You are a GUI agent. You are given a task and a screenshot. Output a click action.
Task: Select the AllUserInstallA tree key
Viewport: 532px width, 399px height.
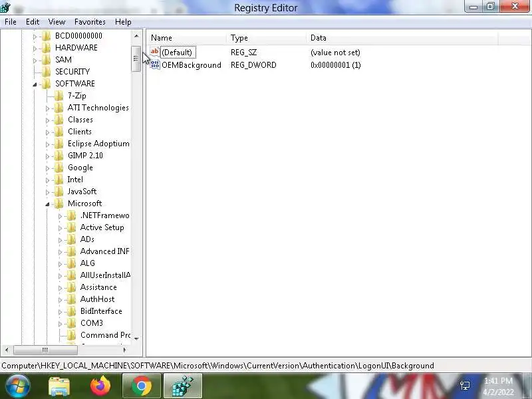105,275
